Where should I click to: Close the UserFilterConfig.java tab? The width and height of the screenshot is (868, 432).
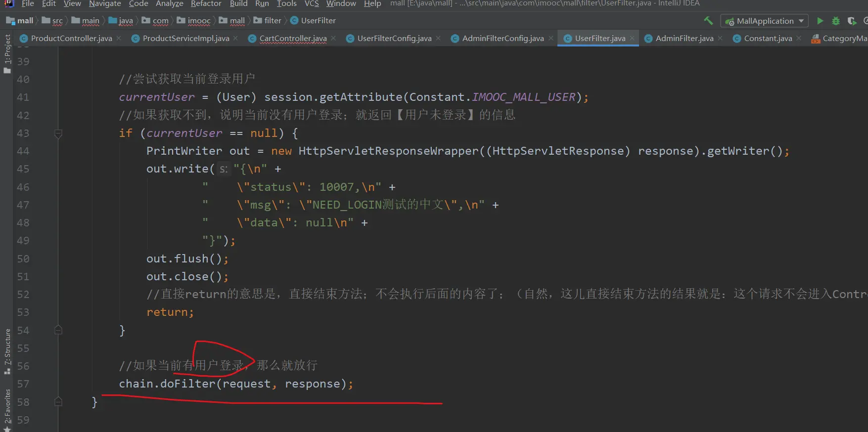438,38
